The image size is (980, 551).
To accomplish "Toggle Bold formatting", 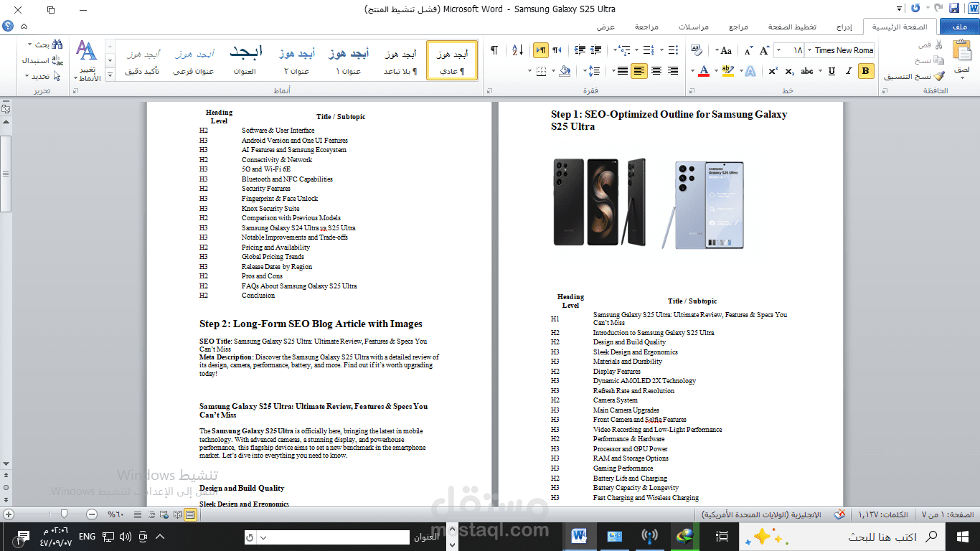I will [866, 71].
